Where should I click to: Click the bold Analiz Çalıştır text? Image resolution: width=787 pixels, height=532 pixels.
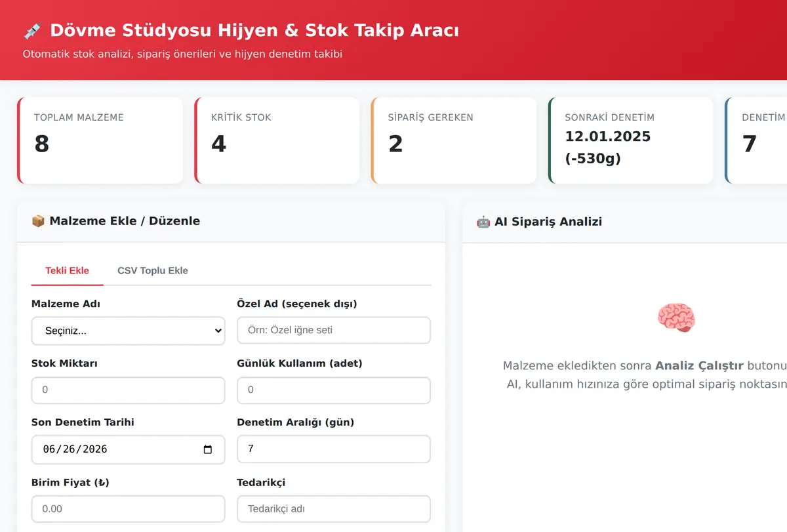click(x=699, y=365)
